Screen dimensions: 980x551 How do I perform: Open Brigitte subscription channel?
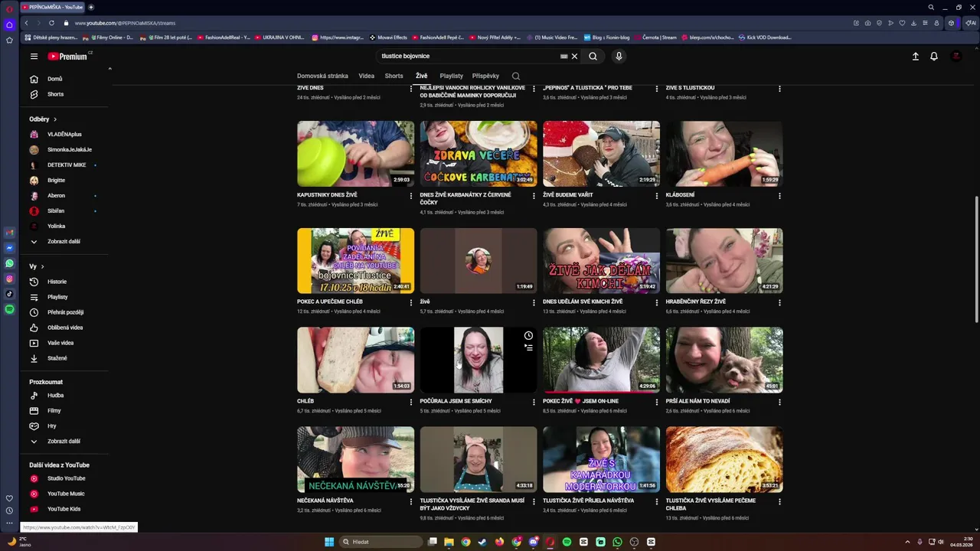pyautogui.click(x=64, y=181)
